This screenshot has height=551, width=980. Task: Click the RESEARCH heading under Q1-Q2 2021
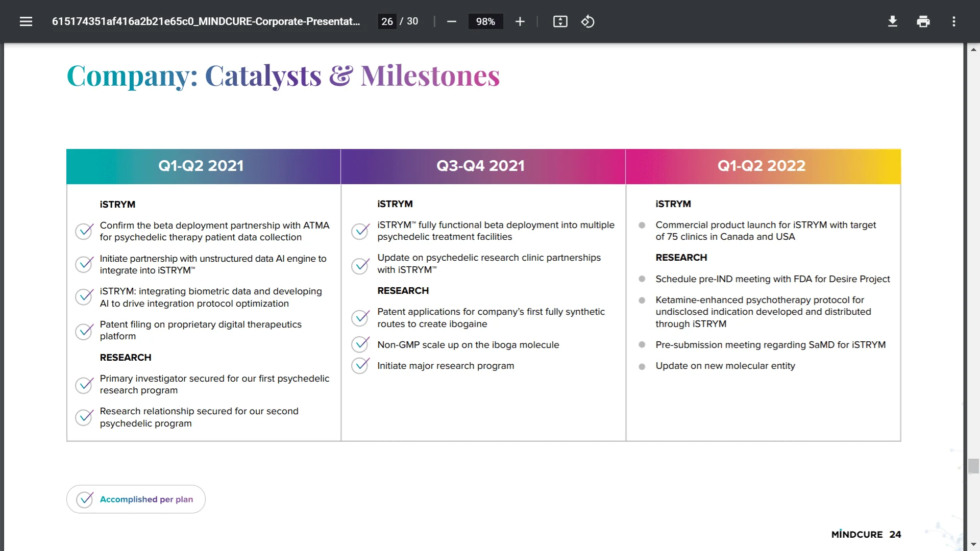[x=126, y=358]
